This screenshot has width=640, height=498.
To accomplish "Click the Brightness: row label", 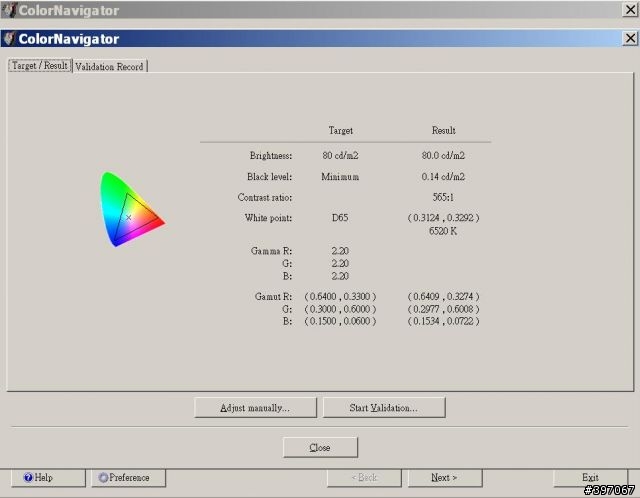I will click(271, 156).
